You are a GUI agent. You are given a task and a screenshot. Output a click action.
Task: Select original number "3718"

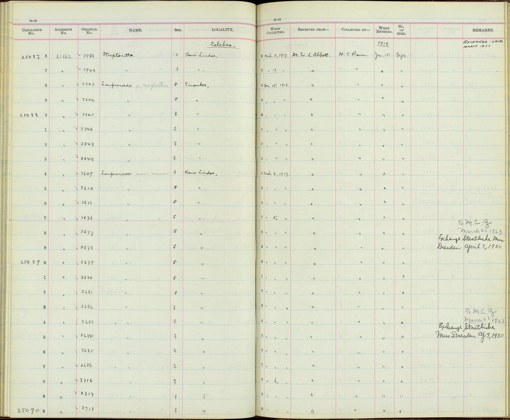tap(87, 409)
